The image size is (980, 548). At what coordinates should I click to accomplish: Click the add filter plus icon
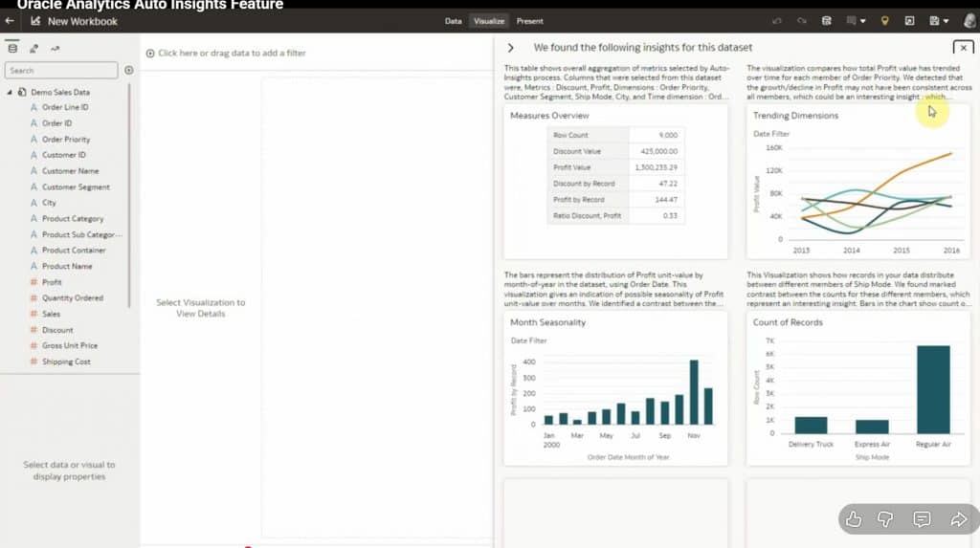click(150, 54)
